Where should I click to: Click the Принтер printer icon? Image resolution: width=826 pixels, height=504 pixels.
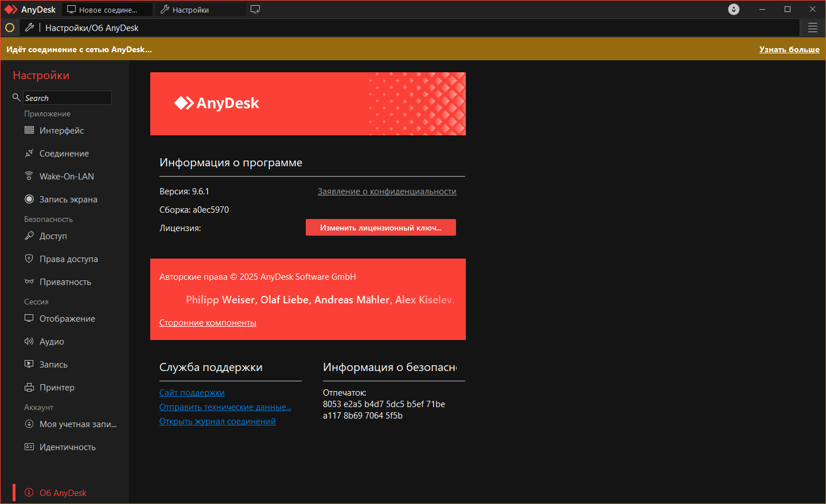pos(29,387)
